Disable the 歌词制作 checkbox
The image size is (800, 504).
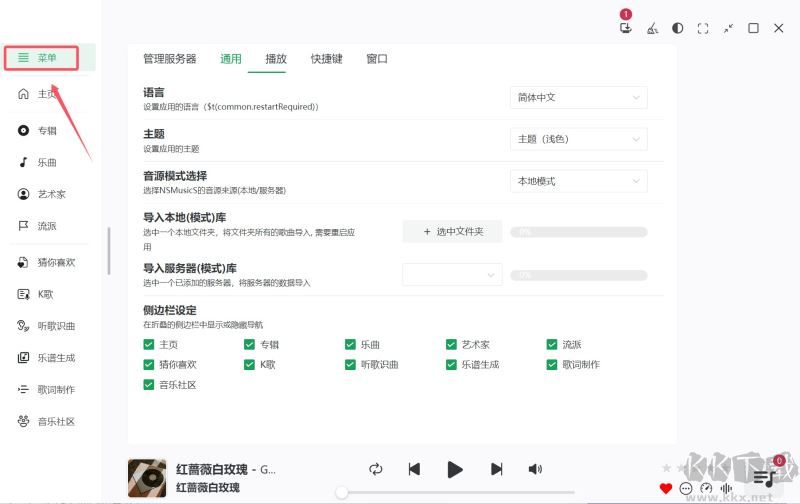pyautogui.click(x=552, y=365)
